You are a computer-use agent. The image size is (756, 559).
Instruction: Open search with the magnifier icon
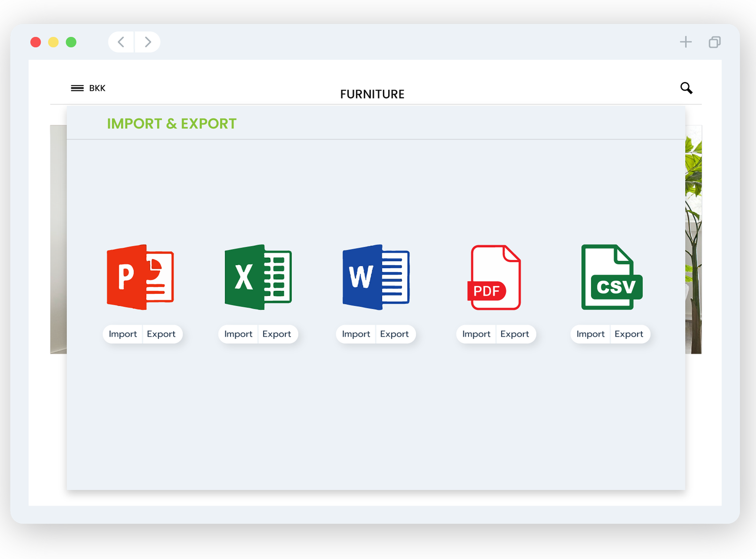point(686,88)
